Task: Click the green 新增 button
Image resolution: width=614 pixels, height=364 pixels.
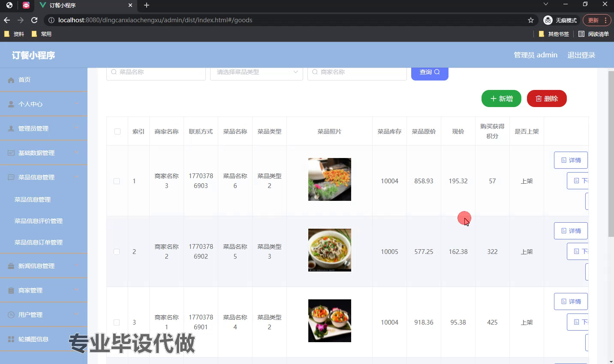Action: pos(501,98)
